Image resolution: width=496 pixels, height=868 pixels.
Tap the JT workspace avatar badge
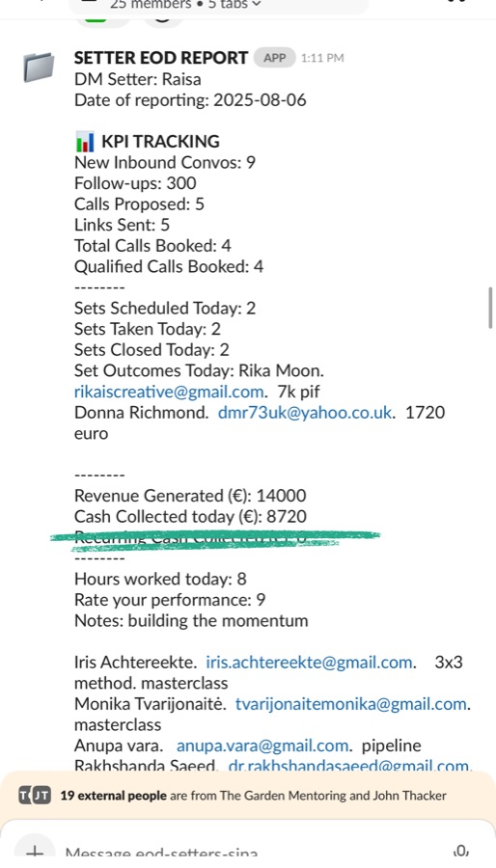coord(41,796)
